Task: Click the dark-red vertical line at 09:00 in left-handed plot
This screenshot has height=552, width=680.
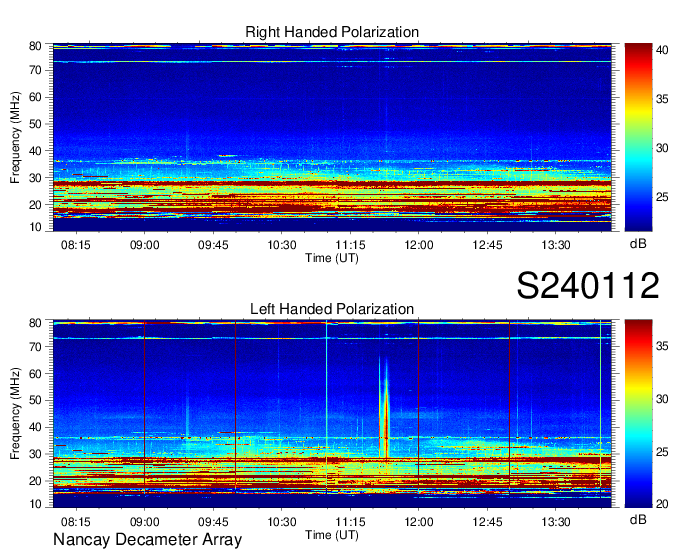Action: (144, 408)
